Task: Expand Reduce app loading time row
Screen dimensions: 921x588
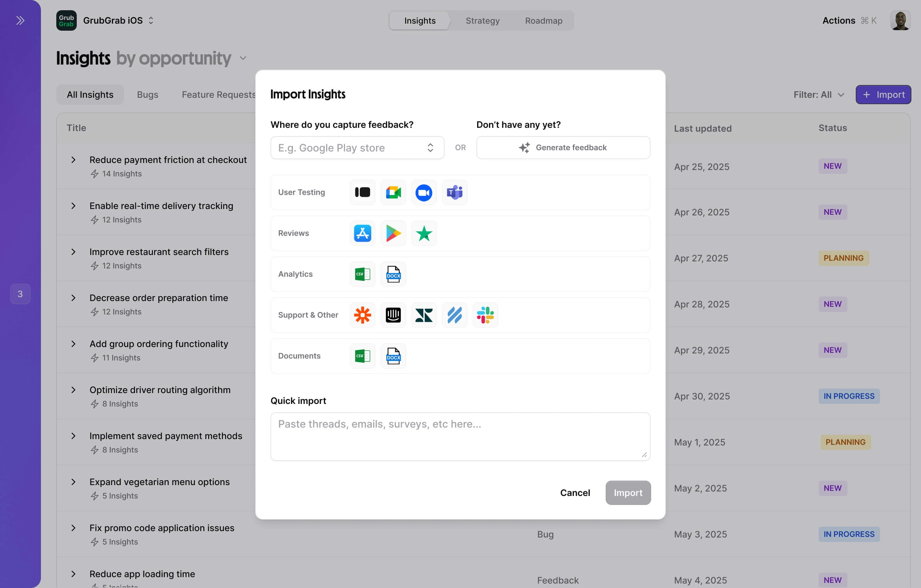Action: [74, 574]
